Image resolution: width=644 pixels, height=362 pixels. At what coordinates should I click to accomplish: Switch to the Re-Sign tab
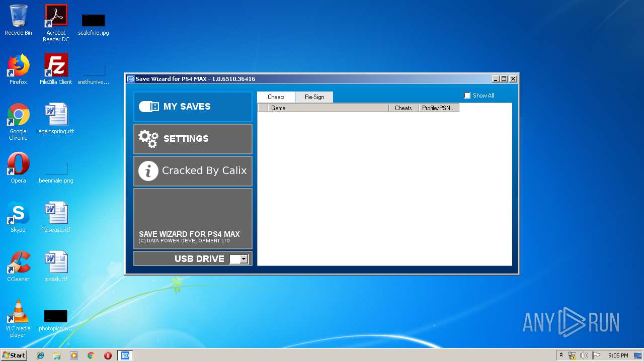tap(314, 97)
